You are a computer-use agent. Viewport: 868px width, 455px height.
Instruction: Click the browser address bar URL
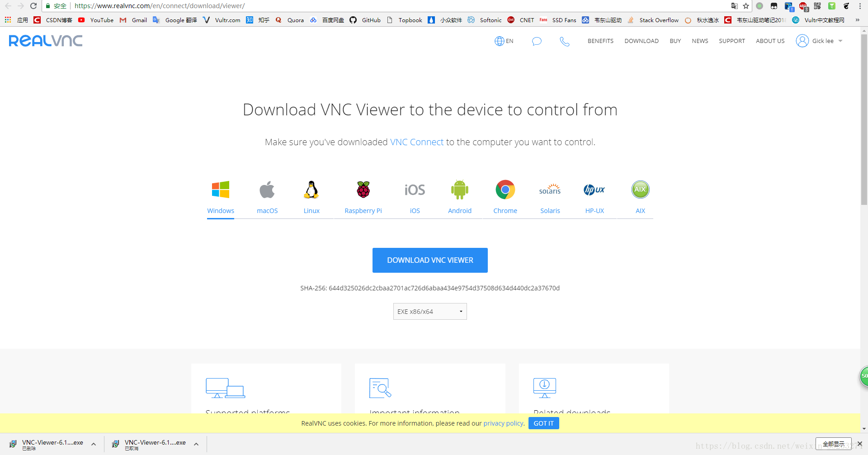coord(160,6)
